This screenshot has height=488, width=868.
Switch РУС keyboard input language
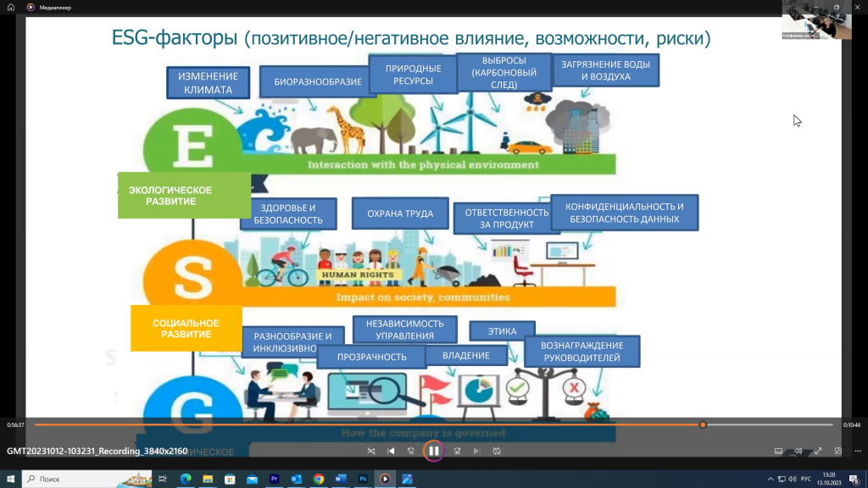coord(805,479)
